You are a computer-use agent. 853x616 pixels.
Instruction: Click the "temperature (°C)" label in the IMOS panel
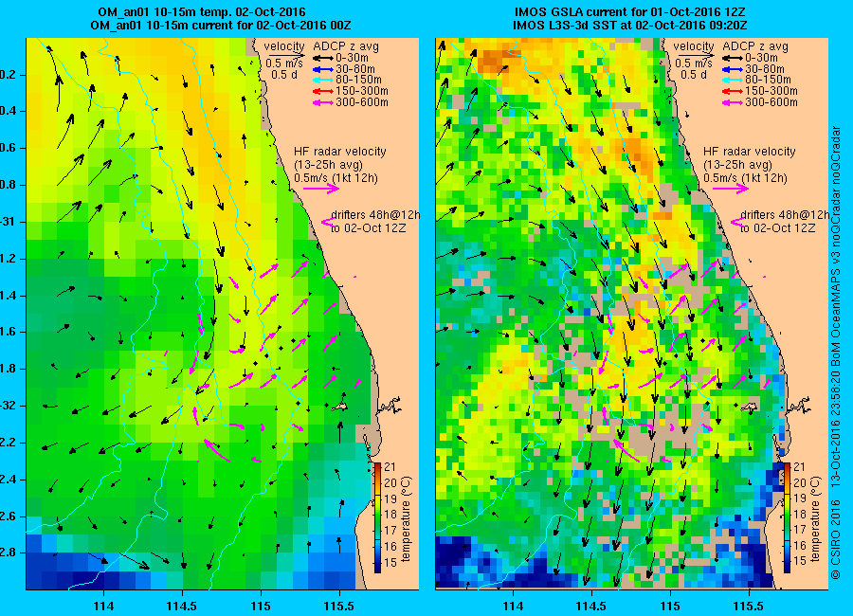[815, 519]
